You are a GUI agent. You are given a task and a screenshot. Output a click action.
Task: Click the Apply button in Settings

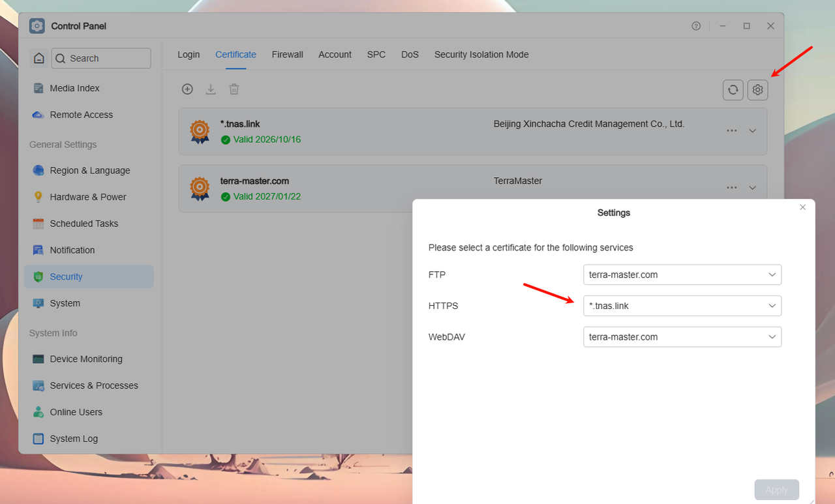[777, 490]
